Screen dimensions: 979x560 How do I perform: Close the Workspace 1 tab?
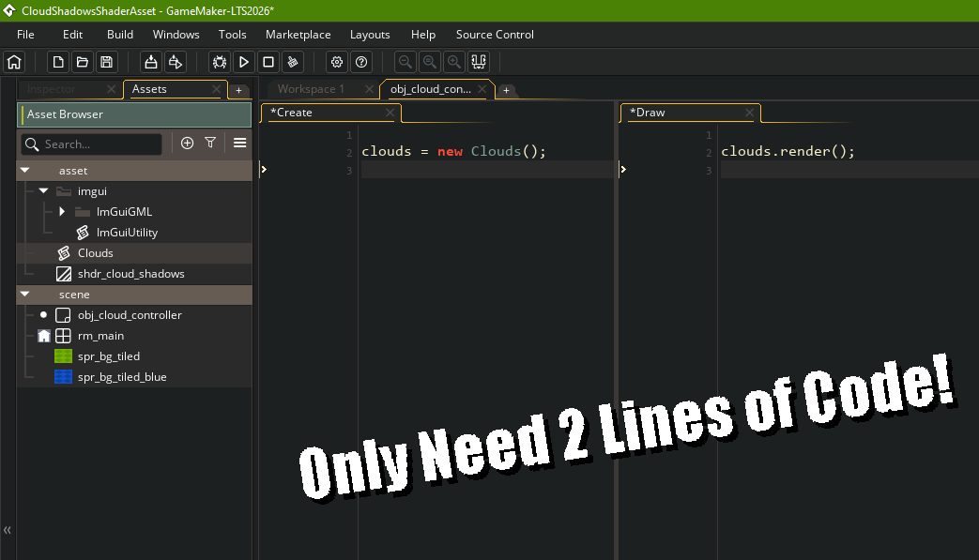(369, 89)
